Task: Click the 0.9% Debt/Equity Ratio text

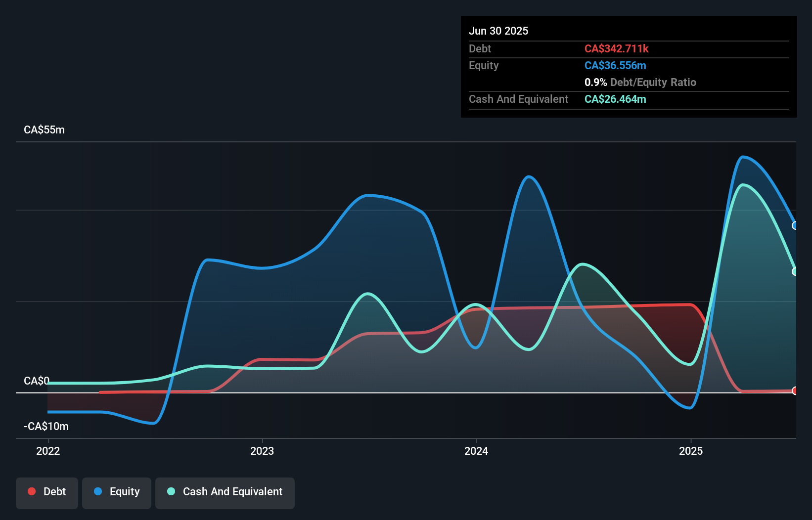Action: [x=640, y=82]
